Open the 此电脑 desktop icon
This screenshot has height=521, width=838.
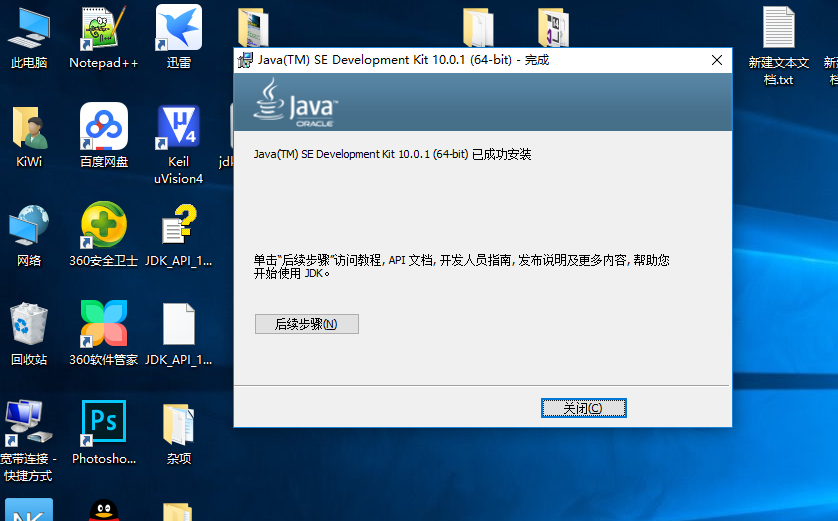point(29,38)
